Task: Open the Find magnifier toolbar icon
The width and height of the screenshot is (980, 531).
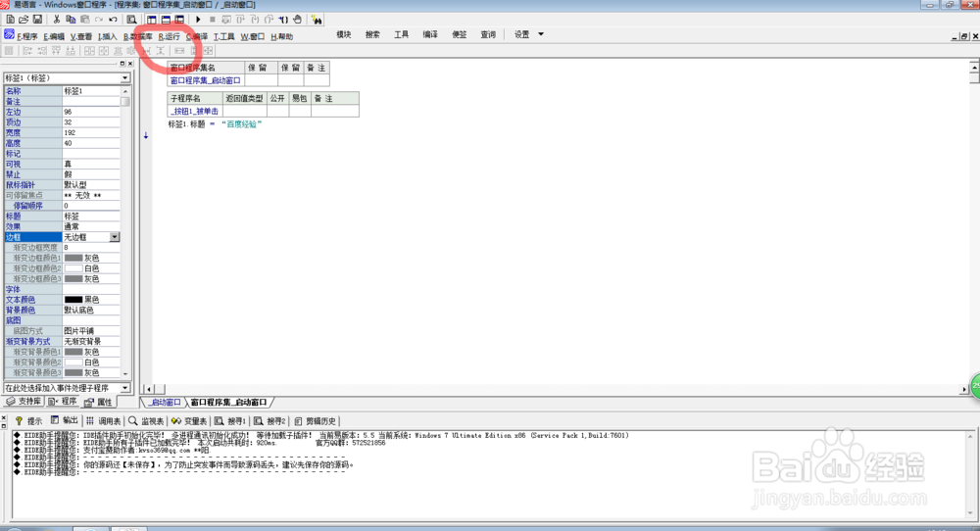Action: (131, 20)
